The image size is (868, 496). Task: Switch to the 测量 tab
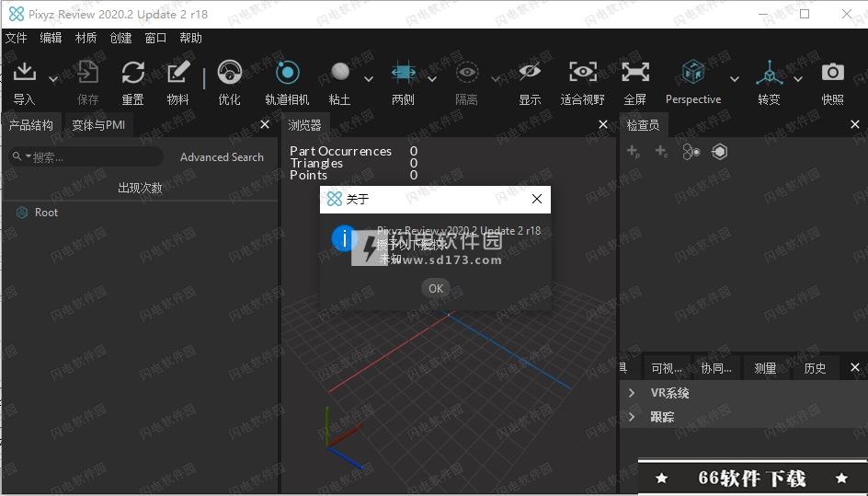coord(765,368)
